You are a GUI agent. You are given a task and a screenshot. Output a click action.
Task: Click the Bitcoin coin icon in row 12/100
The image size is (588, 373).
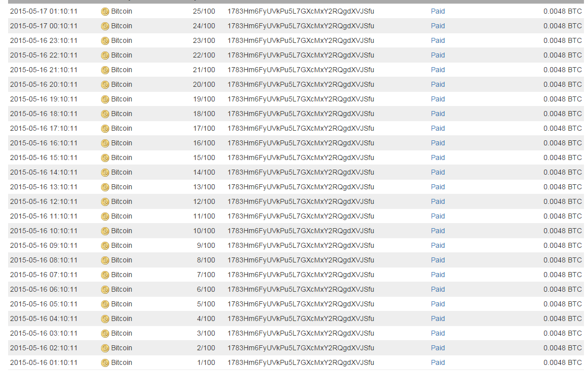point(105,202)
